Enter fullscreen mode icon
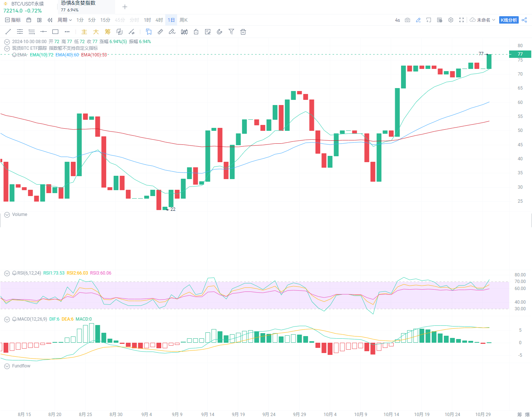Image resolution: width=532 pixels, height=419 pixels. tap(462, 20)
